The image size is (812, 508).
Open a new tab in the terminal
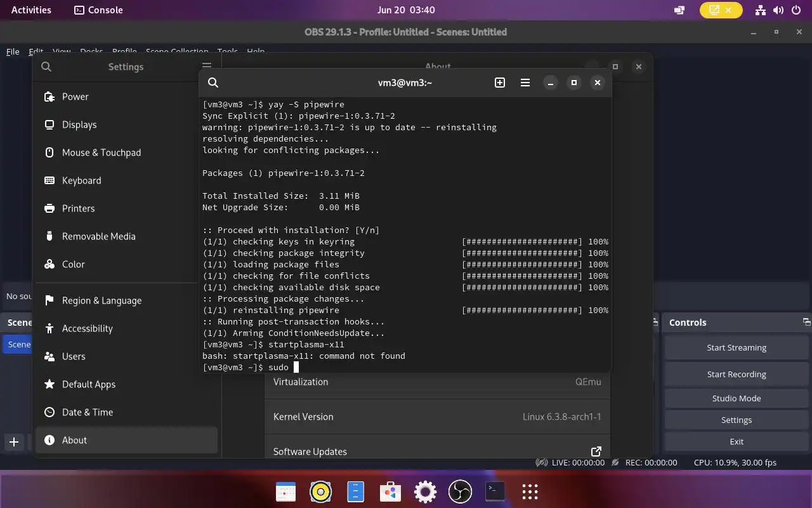[500, 83]
